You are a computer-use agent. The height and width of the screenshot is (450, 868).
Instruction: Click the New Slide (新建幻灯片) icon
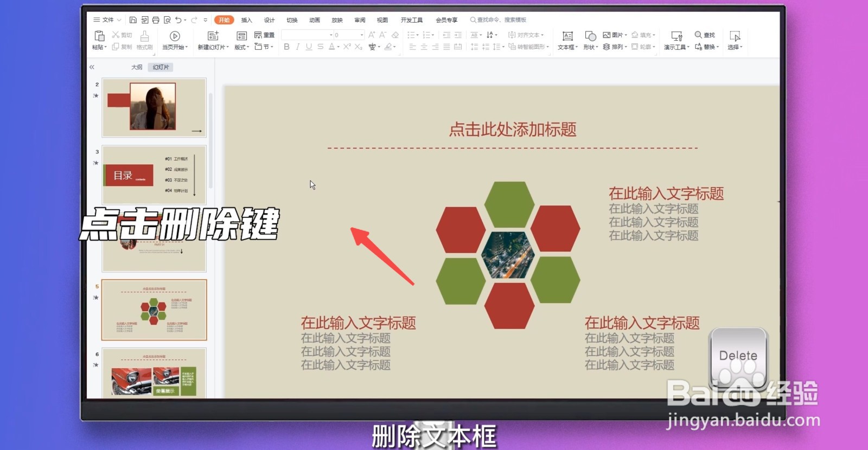click(x=213, y=36)
